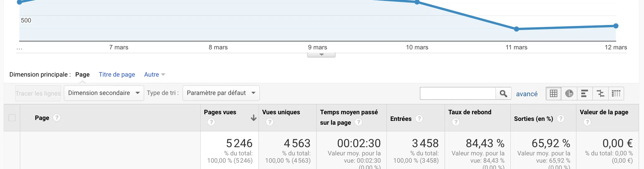Click help icon next to Page header
Screen dimensions: 644x169
[57, 118]
